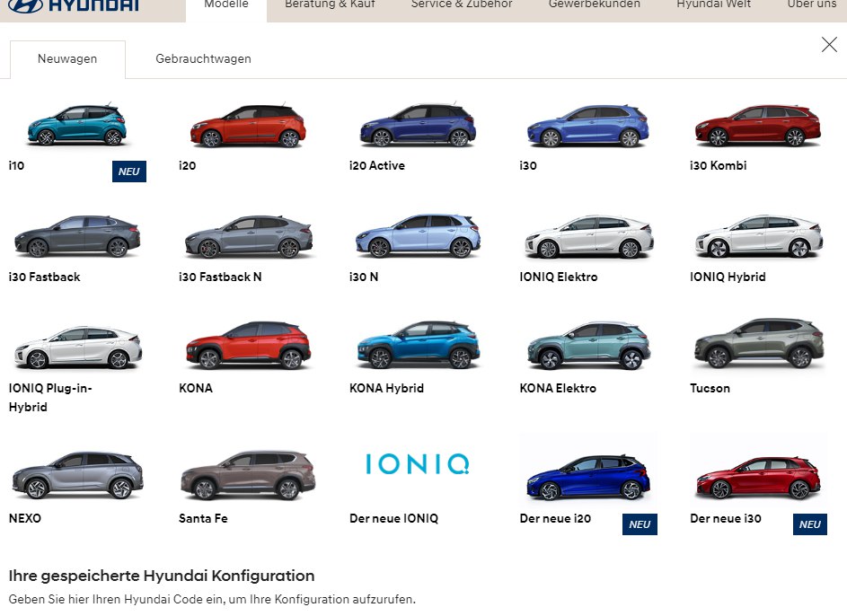Viewport: 847px width, 616px height.
Task: Open the KONA Hybrid text link
Action: tap(386, 388)
